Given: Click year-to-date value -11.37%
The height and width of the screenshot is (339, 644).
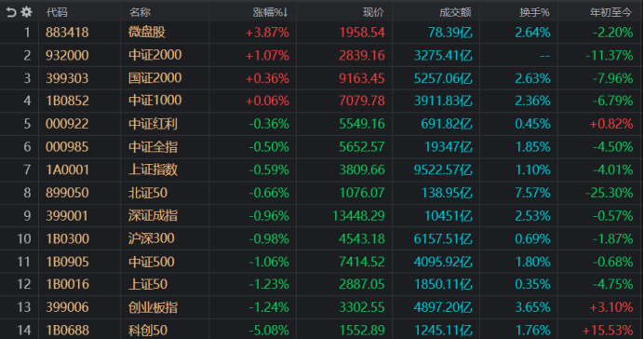Looking at the screenshot, I should coord(610,55).
